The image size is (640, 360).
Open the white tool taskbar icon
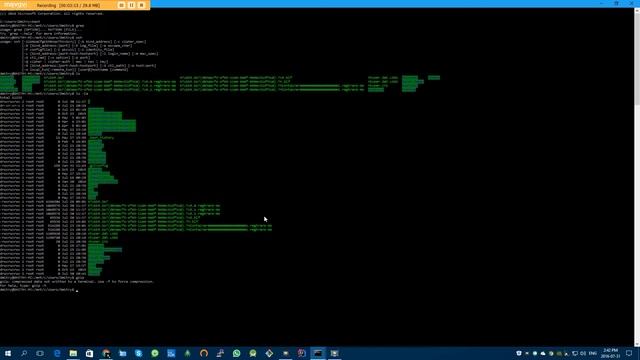(x=220, y=353)
